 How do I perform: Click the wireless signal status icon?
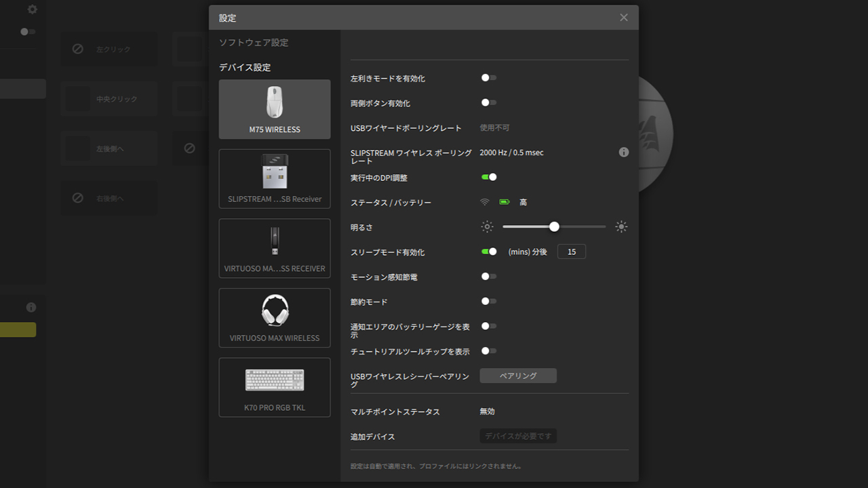(x=485, y=202)
